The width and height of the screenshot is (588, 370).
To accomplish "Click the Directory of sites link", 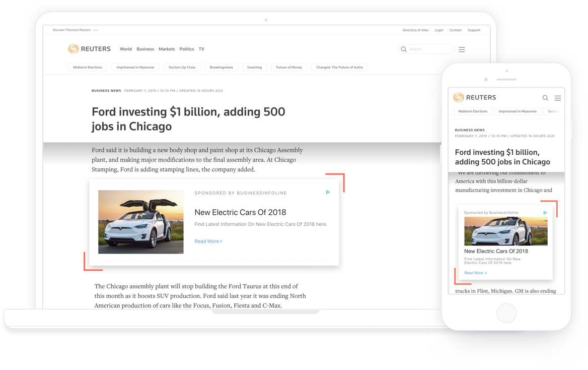I will pos(415,30).
